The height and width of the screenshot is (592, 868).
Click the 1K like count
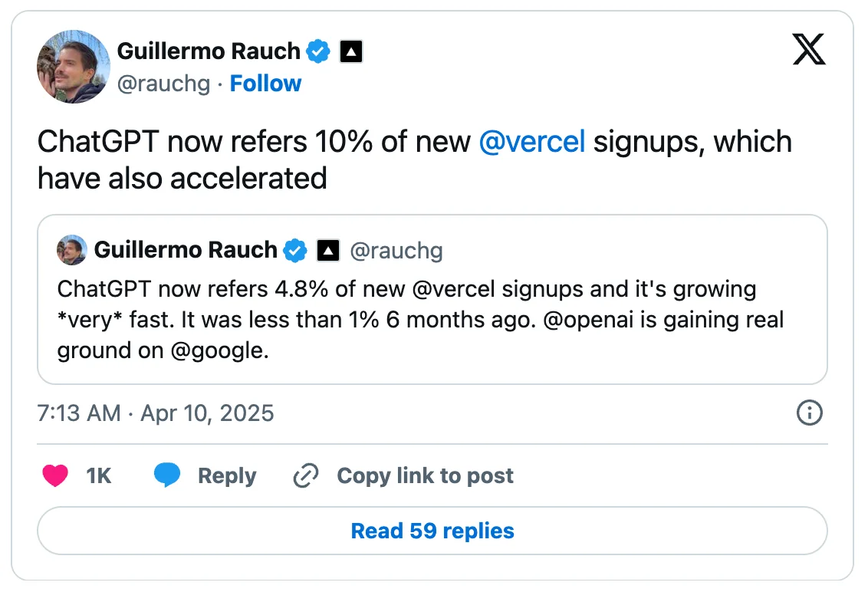pyautogui.click(x=99, y=475)
